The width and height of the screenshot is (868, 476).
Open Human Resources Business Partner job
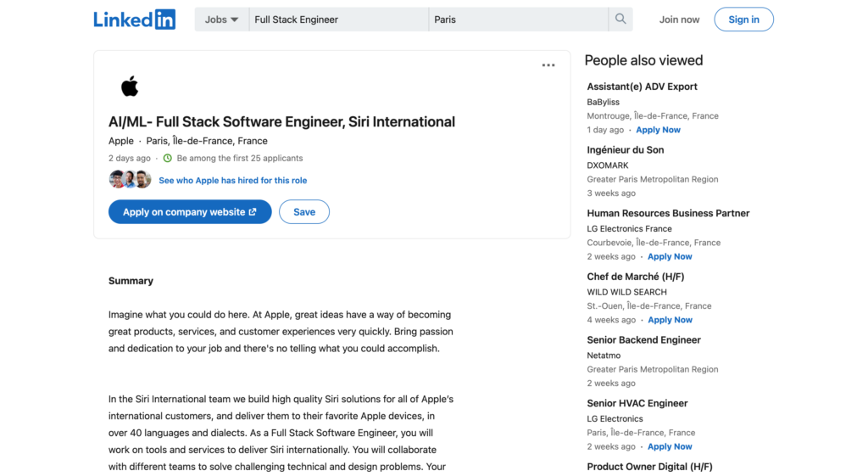pos(668,213)
